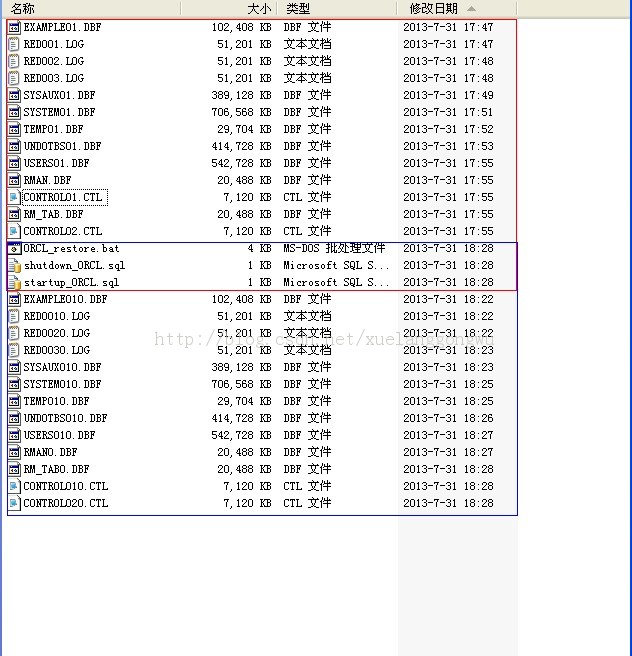Click the ORCL_restore.bat batch file icon
632x656 pixels.
14,249
